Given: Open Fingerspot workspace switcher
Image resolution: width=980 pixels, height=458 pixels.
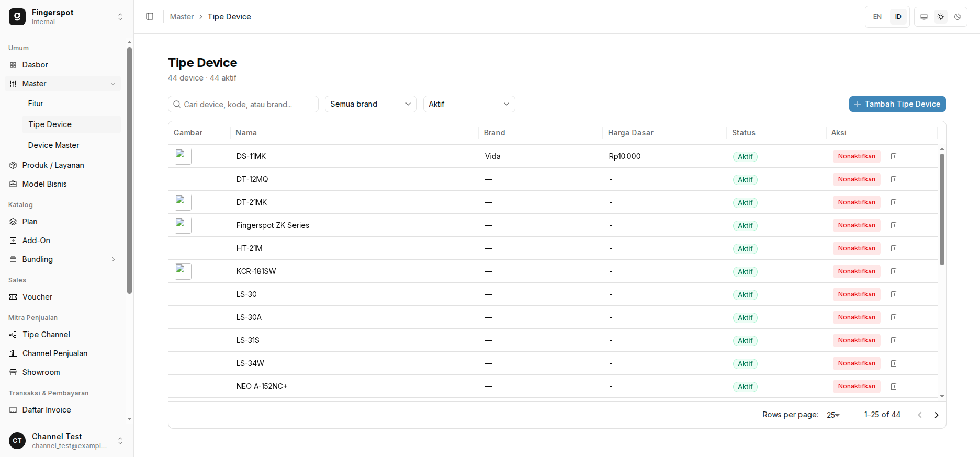Looking at the screenshot, I should pyautogui.click(x=66, y=17).
